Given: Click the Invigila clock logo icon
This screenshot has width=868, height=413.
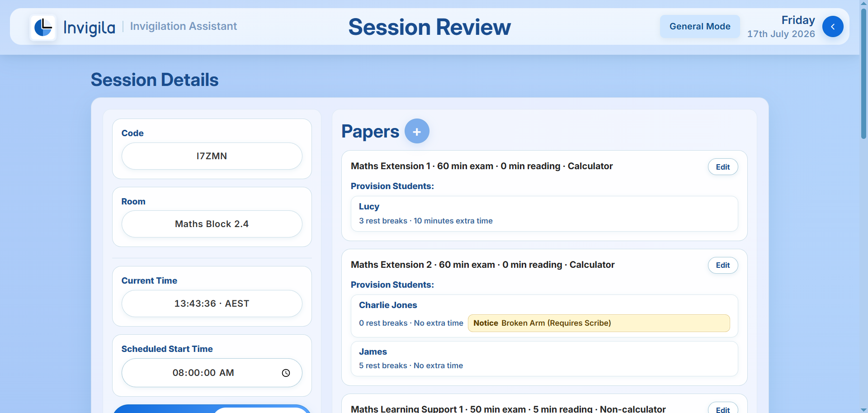Looking at the screenshot, I should point(43,28).
